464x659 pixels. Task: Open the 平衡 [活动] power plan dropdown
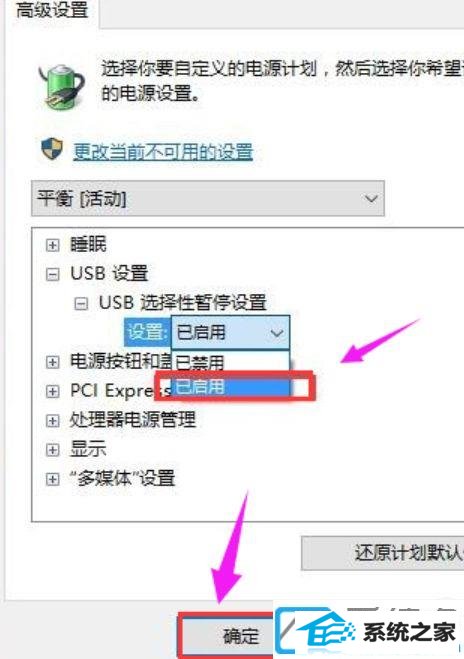pos(208,198)
